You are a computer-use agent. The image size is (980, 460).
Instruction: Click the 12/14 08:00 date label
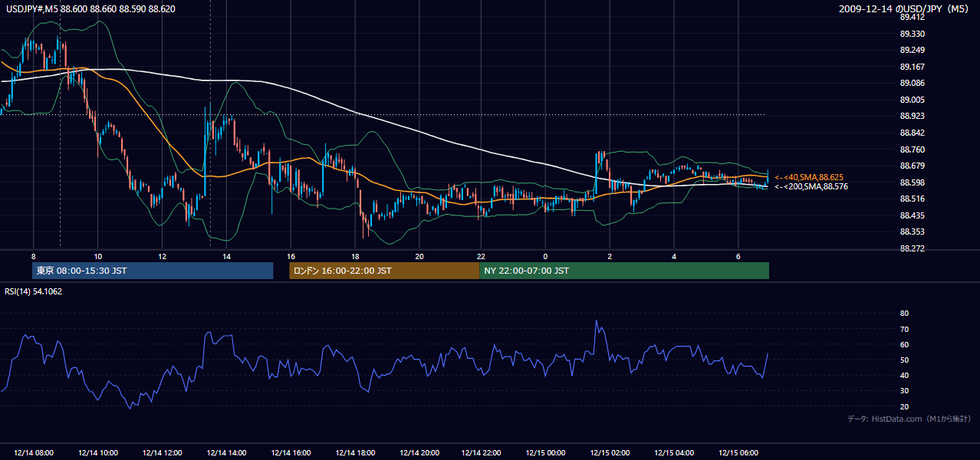34,453
